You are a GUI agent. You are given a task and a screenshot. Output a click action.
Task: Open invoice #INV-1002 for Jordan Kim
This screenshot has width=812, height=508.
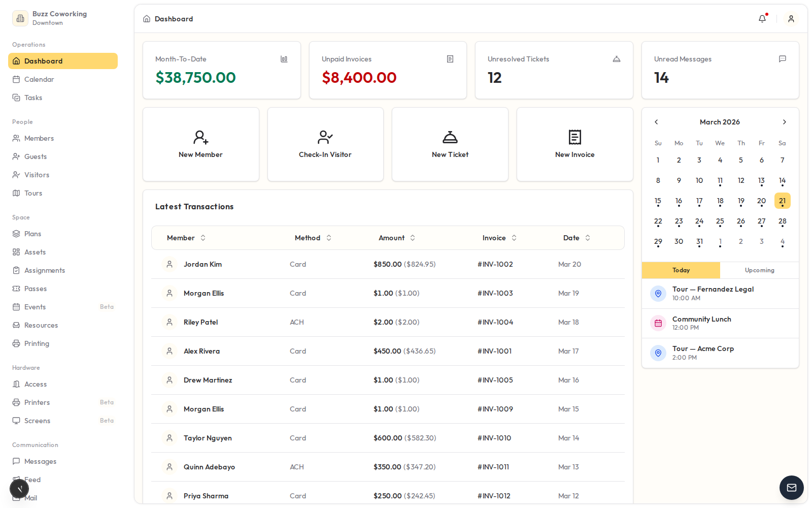tap(495, 264)
